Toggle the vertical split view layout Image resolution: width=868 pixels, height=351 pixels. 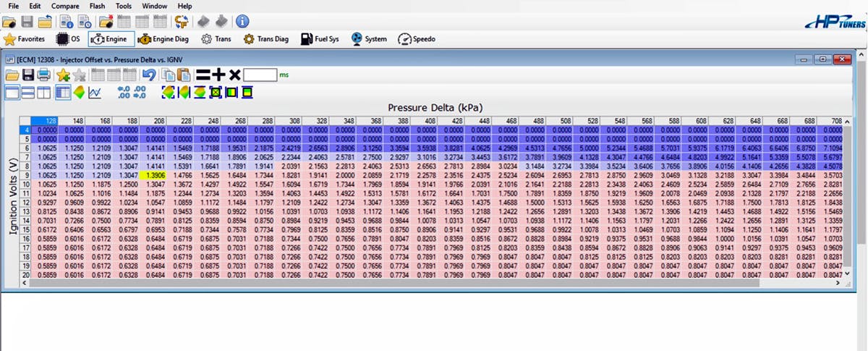[x=44, y=93]
